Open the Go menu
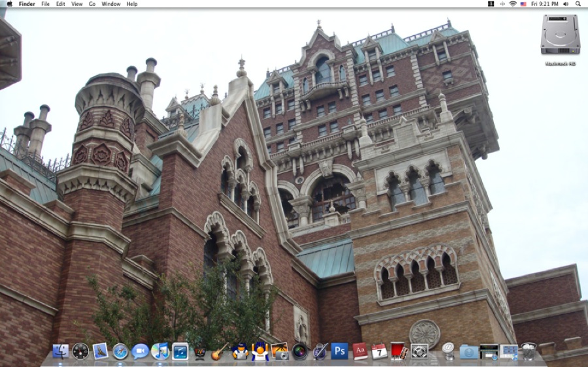Image resolution: width=588 pixels, height=367 pixels. click(x=92, y=4)
